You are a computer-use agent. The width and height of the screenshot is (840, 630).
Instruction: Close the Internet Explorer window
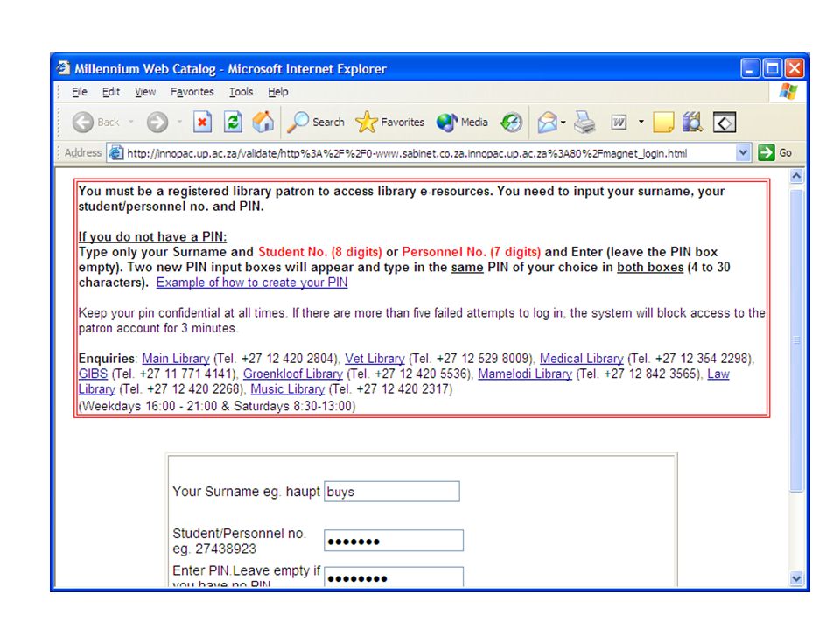tap(794, 68)
